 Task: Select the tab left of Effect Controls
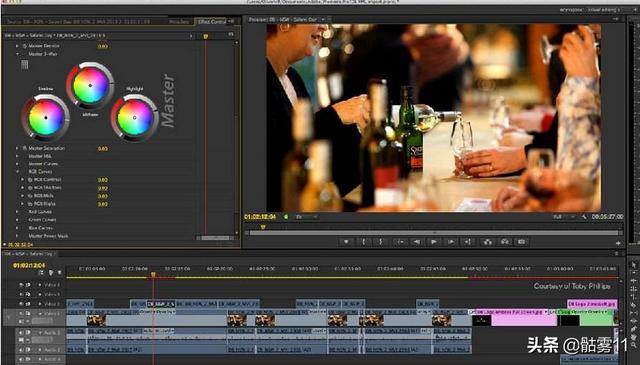click(179, 21)
